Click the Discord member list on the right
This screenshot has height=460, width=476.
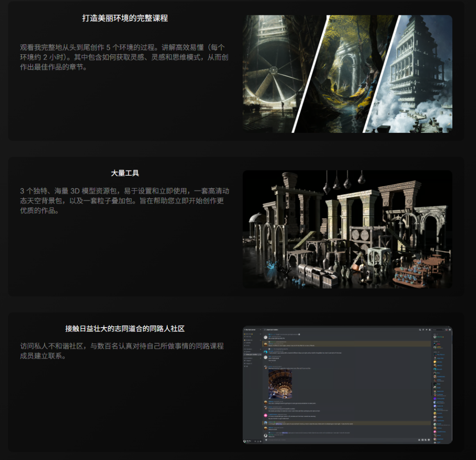pos(441,386)
